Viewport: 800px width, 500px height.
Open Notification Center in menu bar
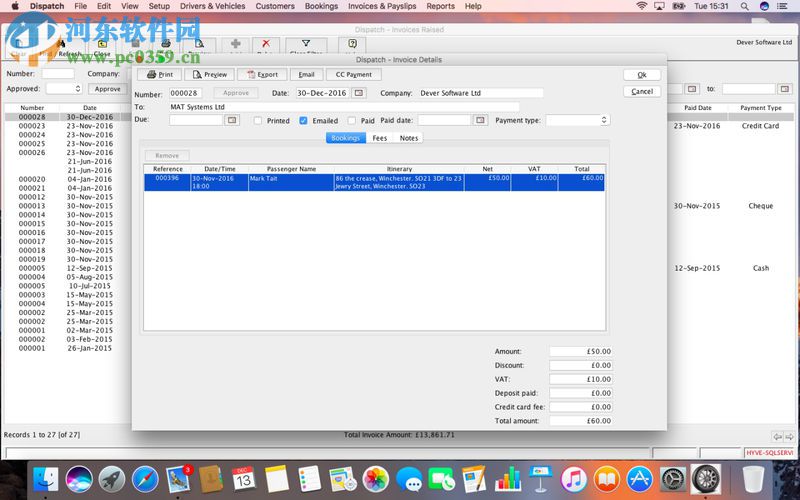782,6
